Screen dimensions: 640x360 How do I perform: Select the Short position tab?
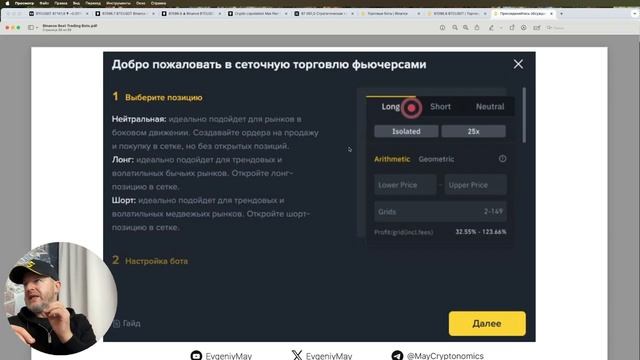tap(440, 107)
